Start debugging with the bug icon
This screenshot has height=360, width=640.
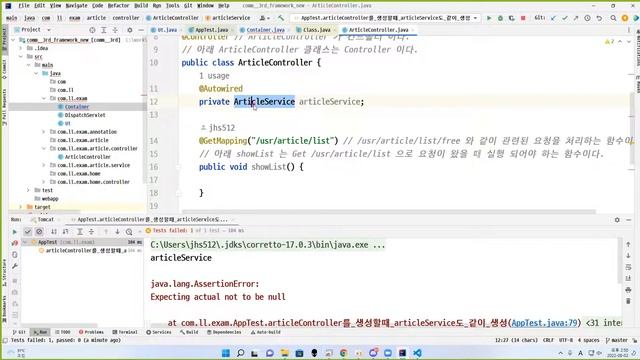point(500,18)
